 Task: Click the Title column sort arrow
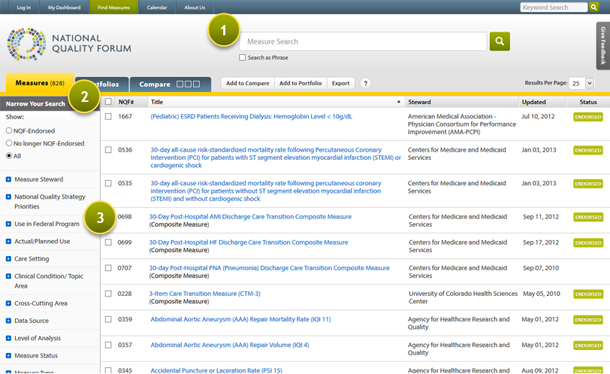[x=398, y=102]
